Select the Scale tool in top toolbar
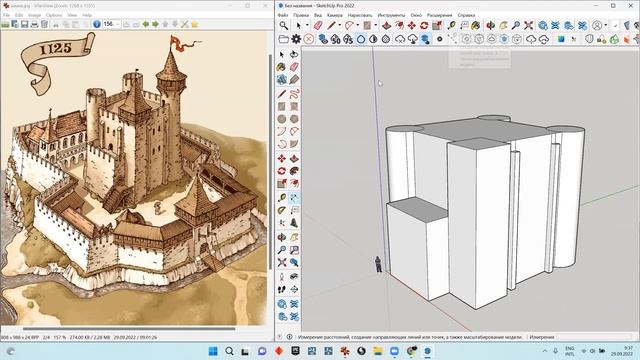Image resolution: width=640 pixels, height=360 pixels. click(437, 25)
